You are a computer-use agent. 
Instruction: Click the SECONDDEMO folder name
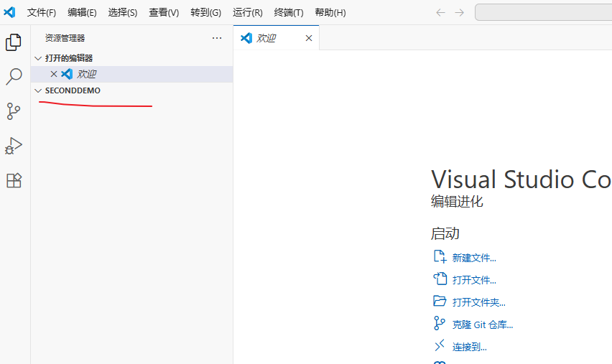73,90
